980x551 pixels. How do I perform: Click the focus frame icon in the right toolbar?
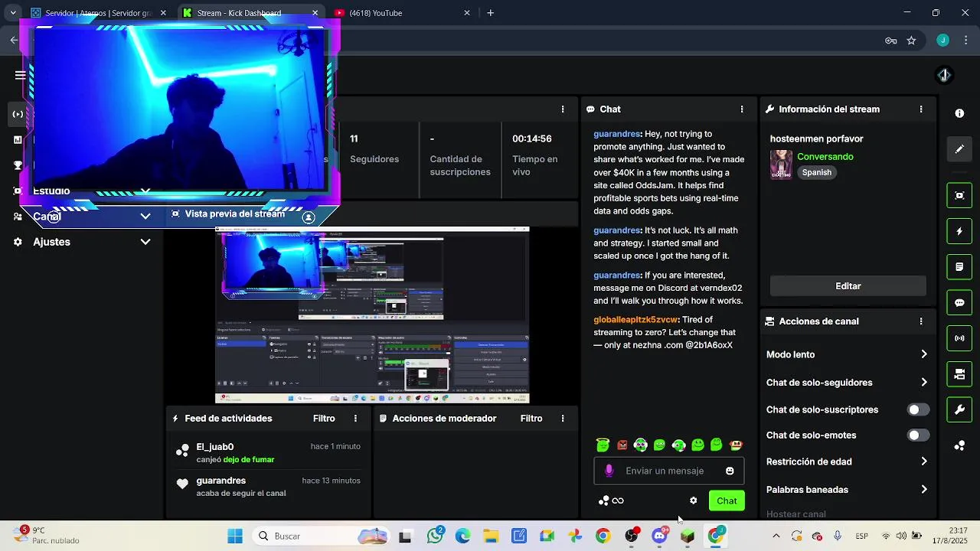[x=959, y=195]
